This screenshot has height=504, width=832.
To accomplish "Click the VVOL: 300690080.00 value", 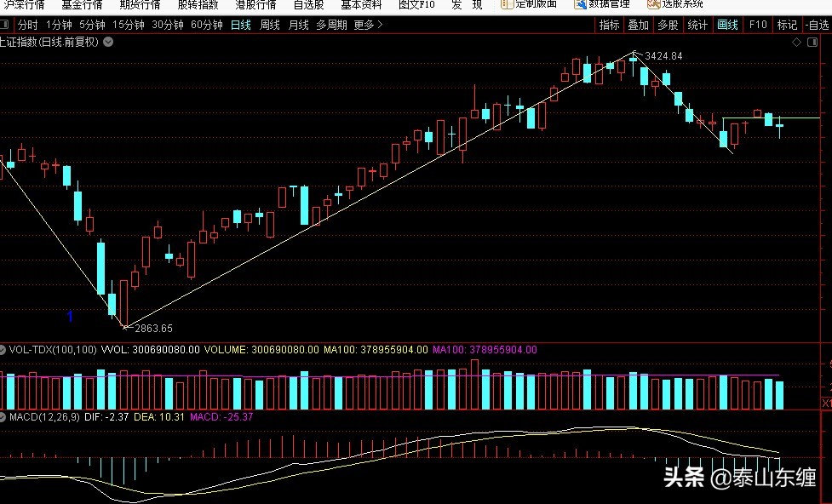I will [150, 350].
